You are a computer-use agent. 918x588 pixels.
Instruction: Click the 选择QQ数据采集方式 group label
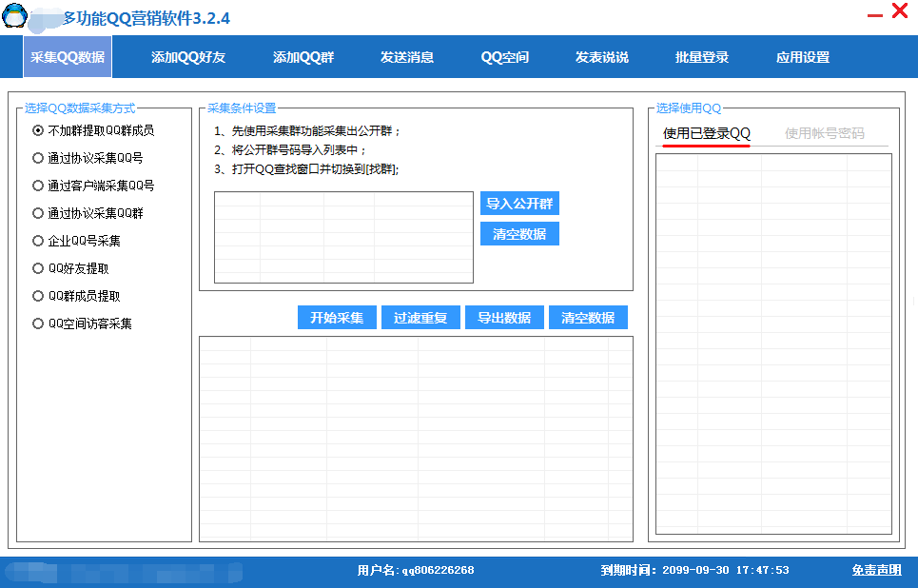[x=80, y=108]
